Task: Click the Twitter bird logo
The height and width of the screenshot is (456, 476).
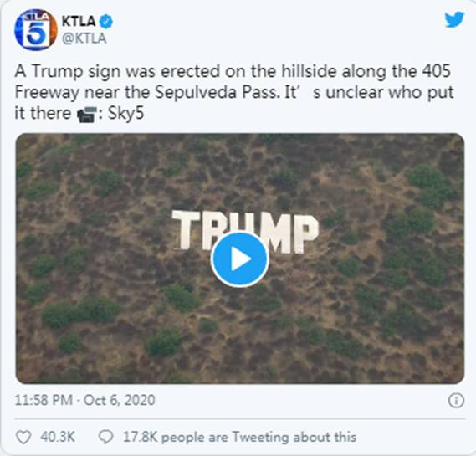Action: 454,20
